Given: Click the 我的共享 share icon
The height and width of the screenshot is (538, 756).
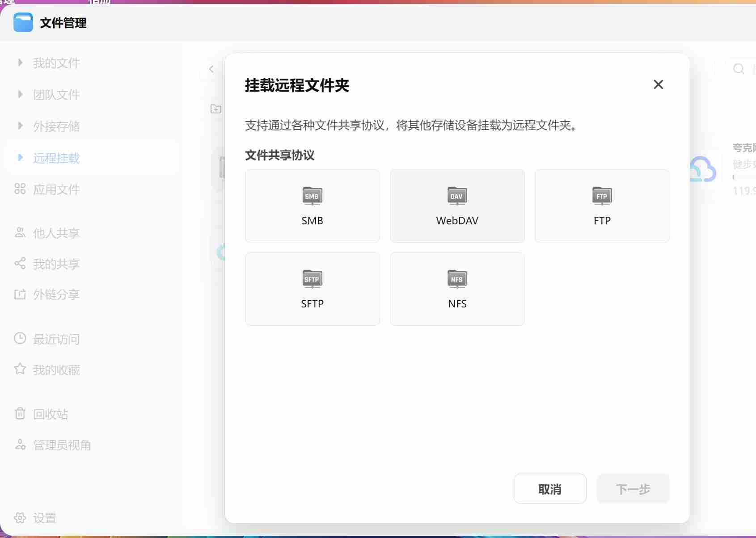Looking at the screenshot, I should coord(20,263).
